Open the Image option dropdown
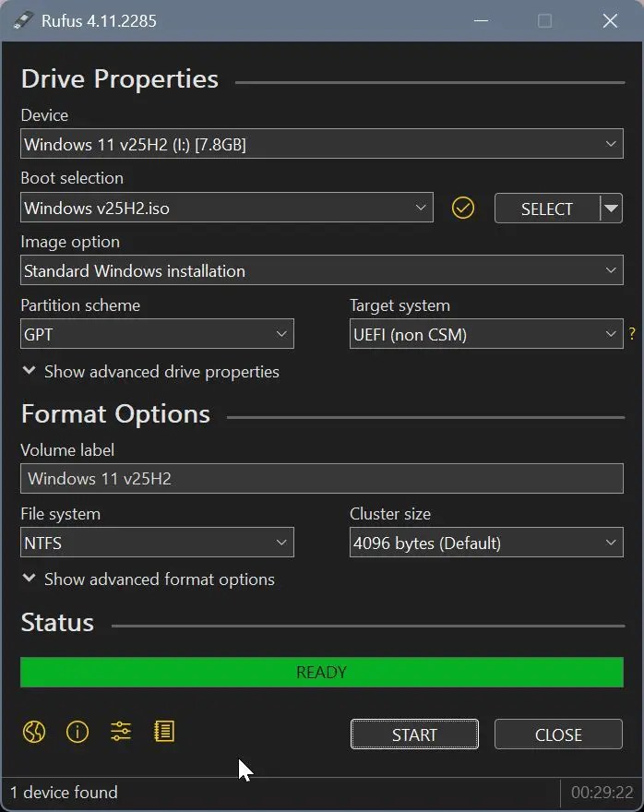The image size is (644, 812). tap(321, 270)
